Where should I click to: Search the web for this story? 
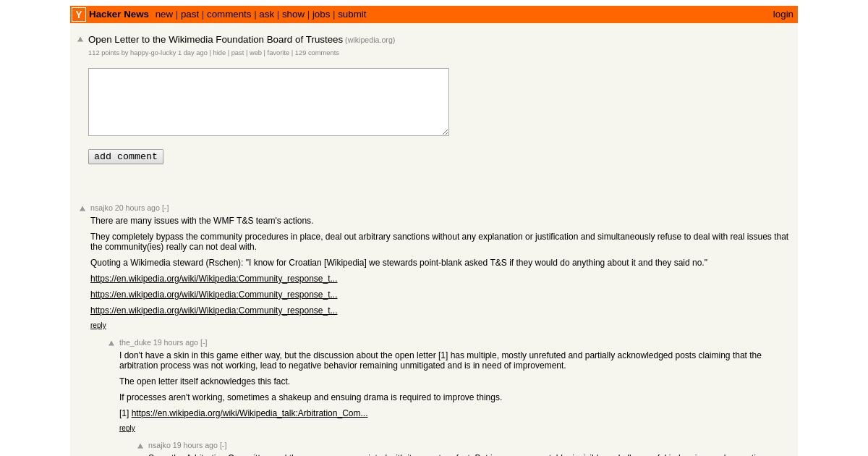[255, 53]
